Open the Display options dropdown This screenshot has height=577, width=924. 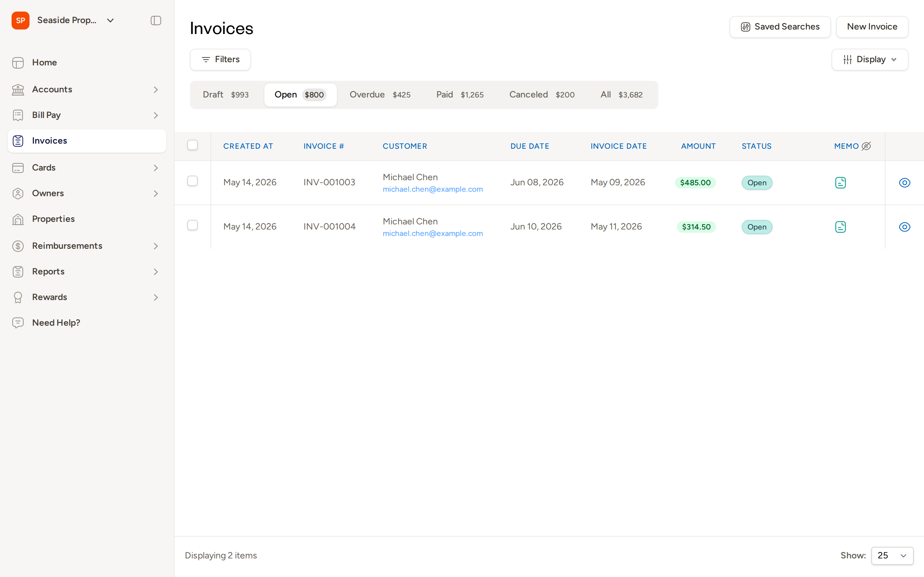point(870,60)
